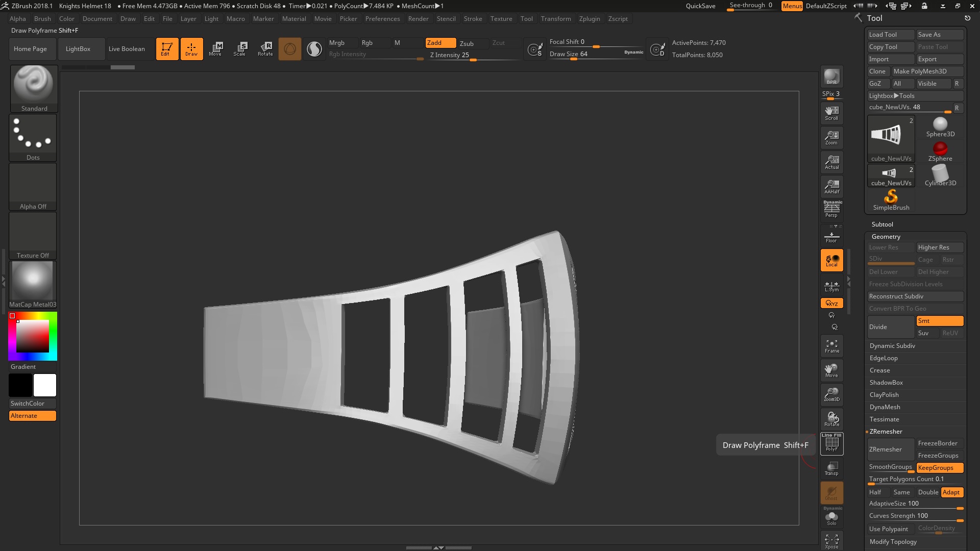Toggle the Alternate color button

(33, 416)
